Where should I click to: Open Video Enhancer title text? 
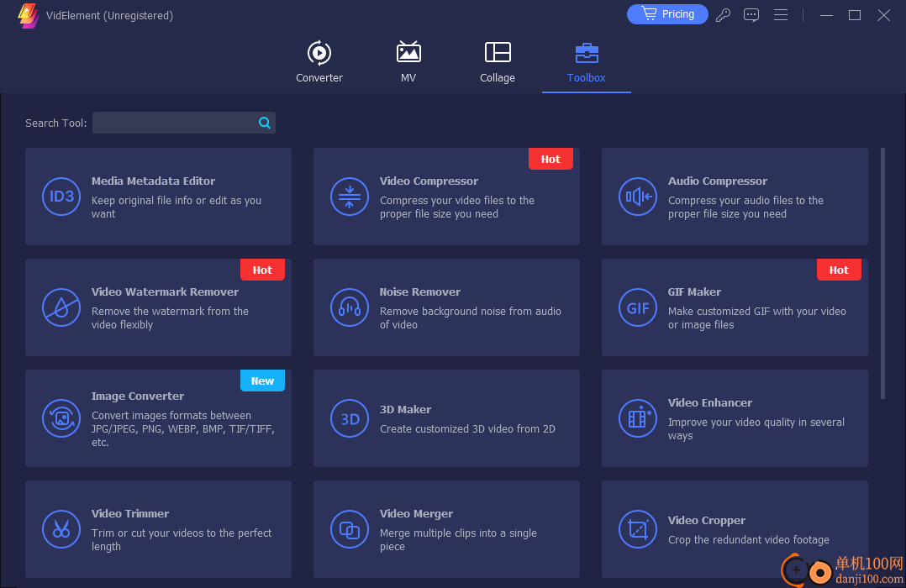pyautogui.click(x=710, y=402)
